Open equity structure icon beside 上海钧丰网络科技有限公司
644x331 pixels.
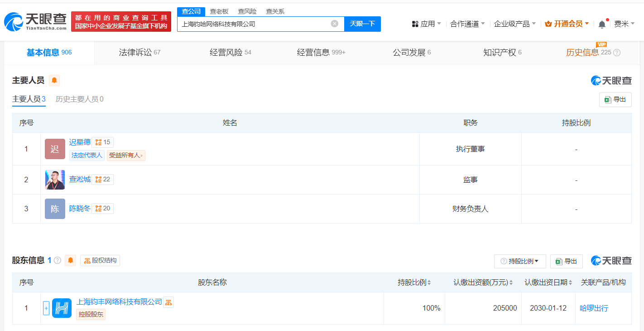tap(168, 302)
